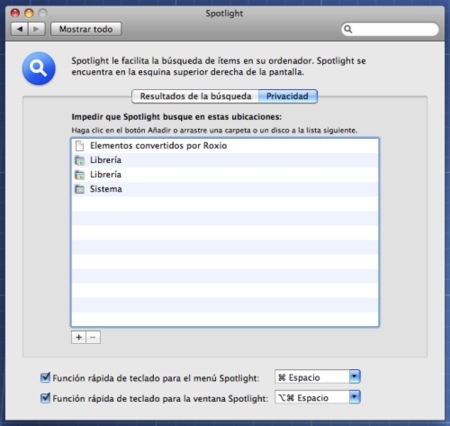Open the ⌘ Espacio shortcut dropdown
The width and height of the screenshot is (450, 426).
coord(317,377)
